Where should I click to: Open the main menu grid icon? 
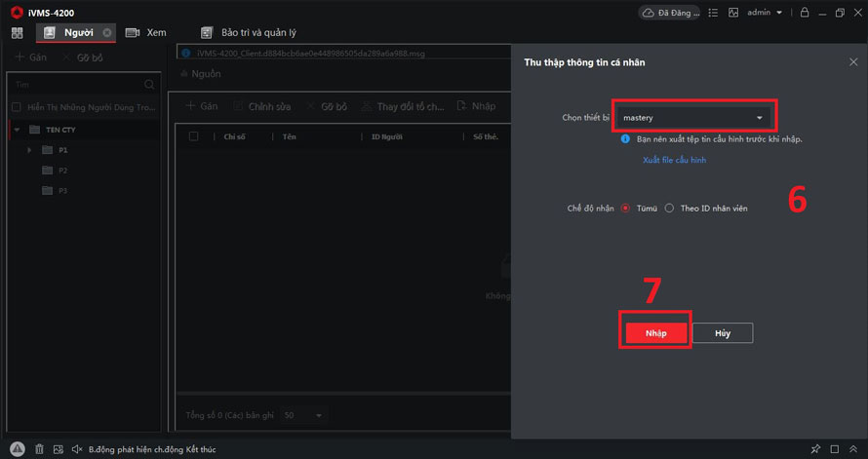17,33
